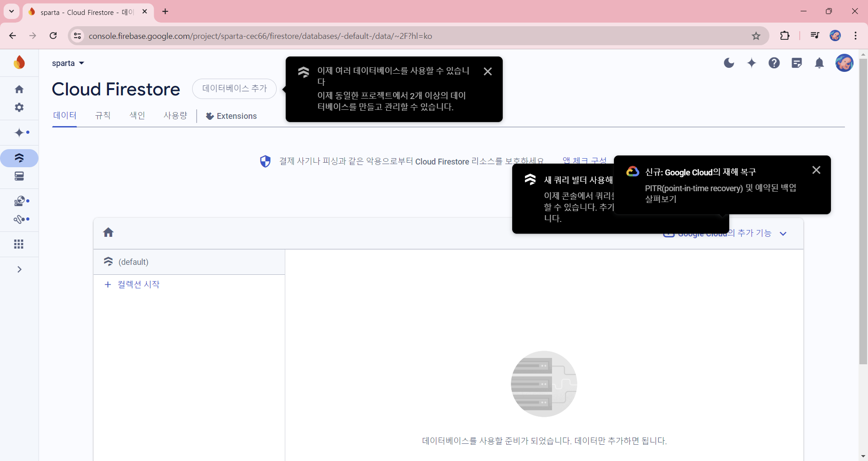Open the sparta project dropdown
This screenshot has width=868, height=461.
tap(68, 63)
